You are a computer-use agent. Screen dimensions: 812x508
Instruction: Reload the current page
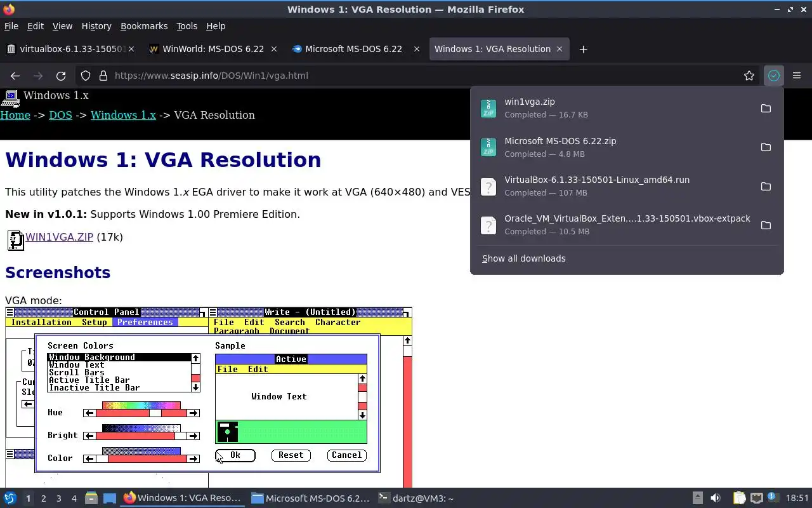61,76
